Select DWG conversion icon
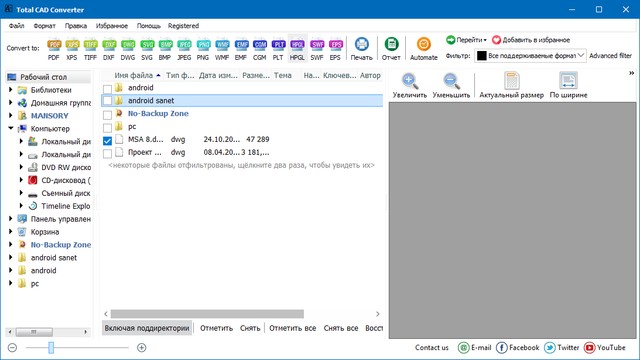This screenshot has width=640, height=360. 128,49
